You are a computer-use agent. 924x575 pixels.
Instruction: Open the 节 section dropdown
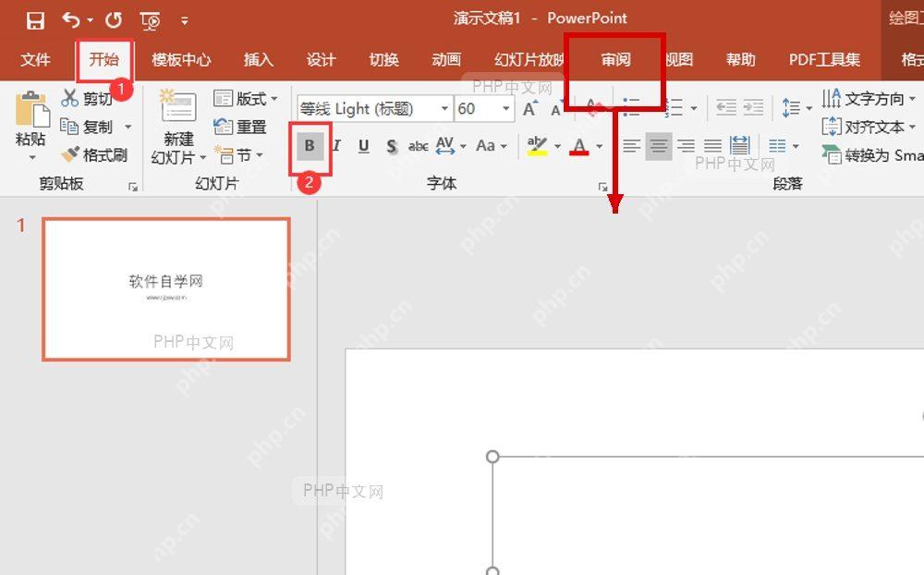tap(238, 155)
